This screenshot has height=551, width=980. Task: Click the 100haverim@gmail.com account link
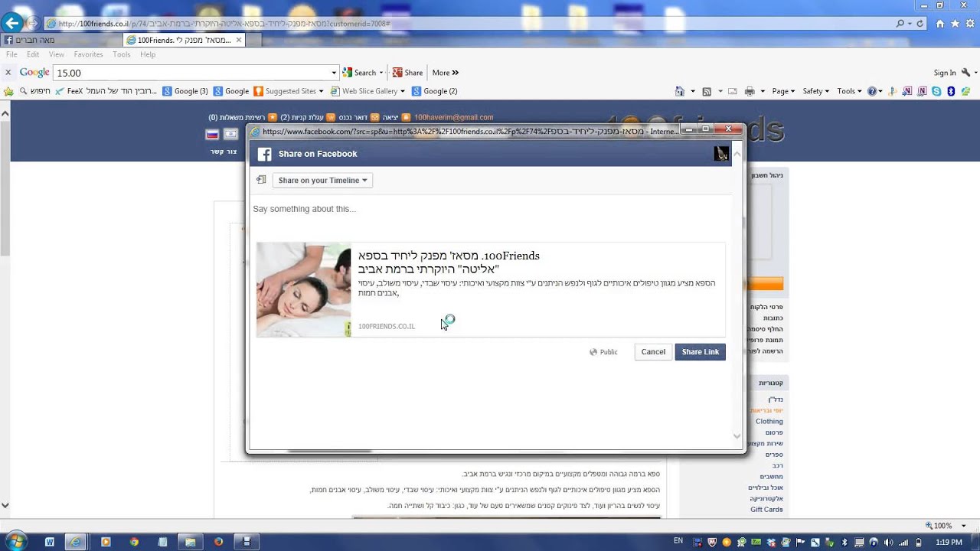pos(453,118)
